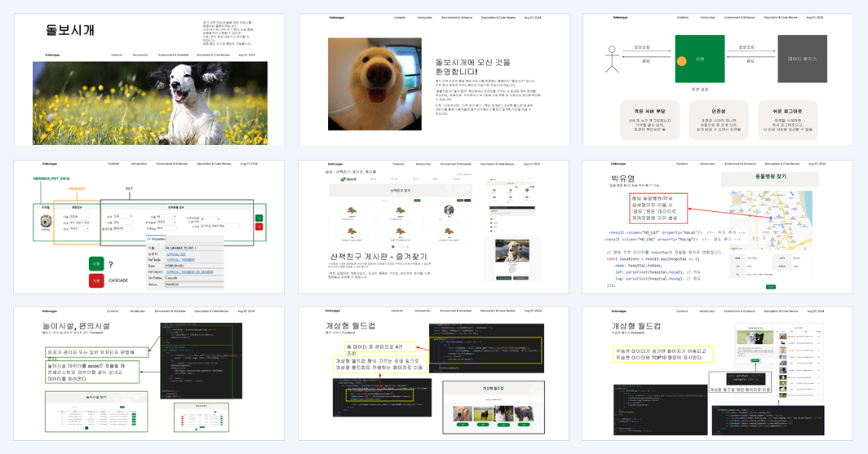Open the 박유영 동물병원 찾기 slide

tap(717, 227)
